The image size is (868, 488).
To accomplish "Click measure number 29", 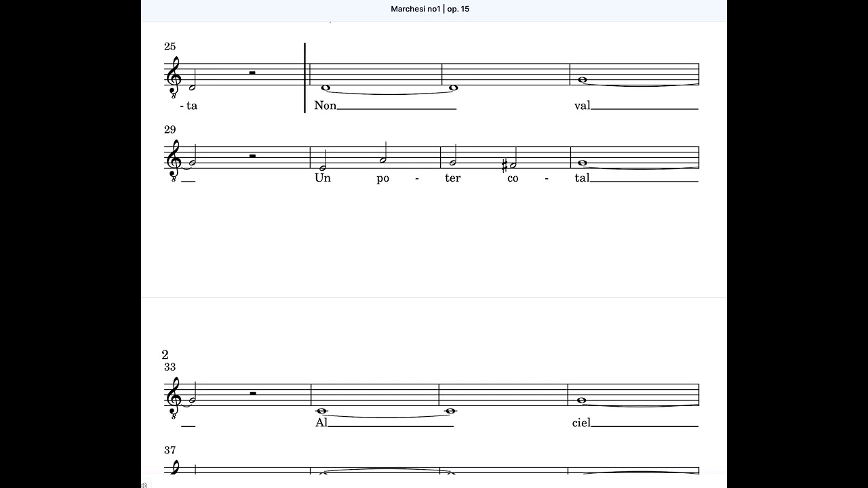I will tap(170, 129).
